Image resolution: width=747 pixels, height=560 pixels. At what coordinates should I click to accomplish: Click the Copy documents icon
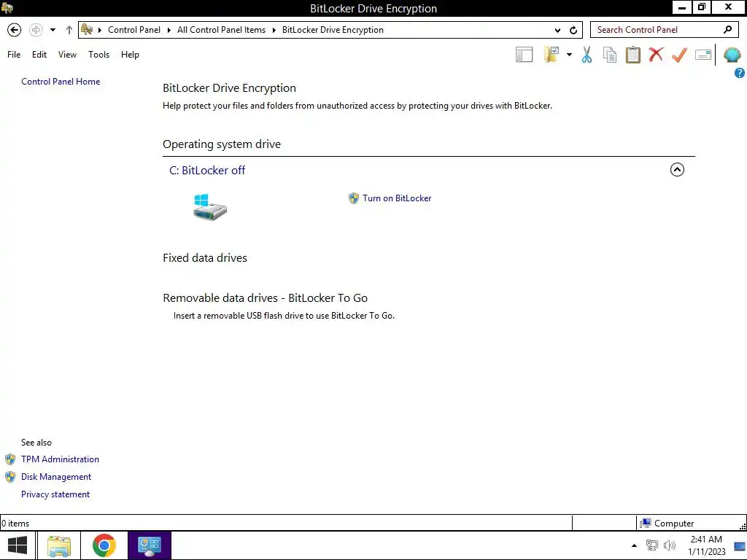coord(610,55)
